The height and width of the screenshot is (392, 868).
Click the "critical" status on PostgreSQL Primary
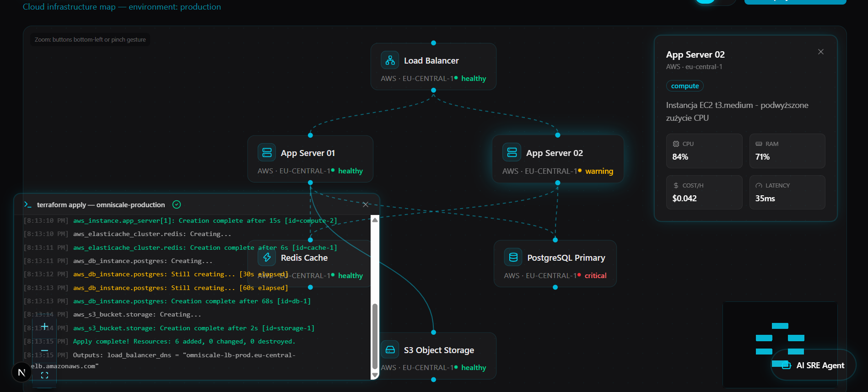click(x=595, y=275)
